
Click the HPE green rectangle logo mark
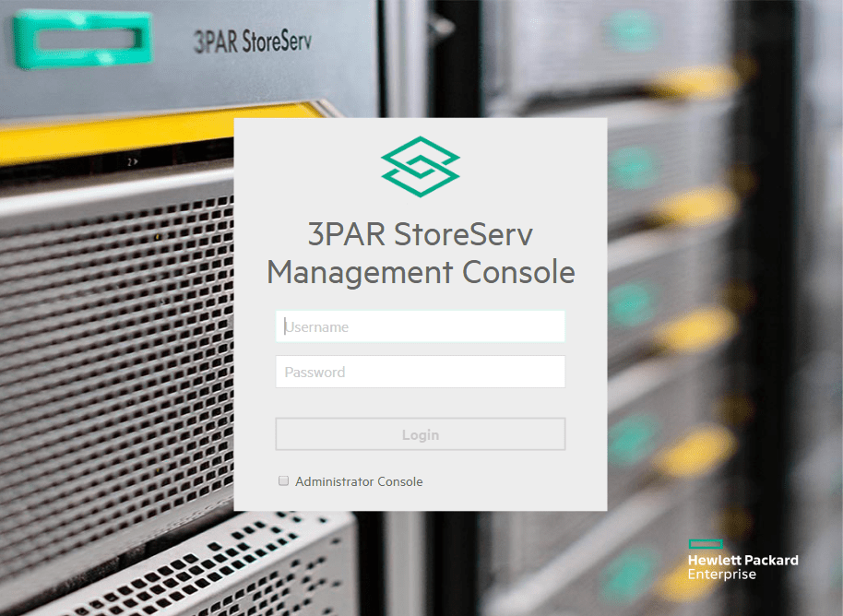706,544
